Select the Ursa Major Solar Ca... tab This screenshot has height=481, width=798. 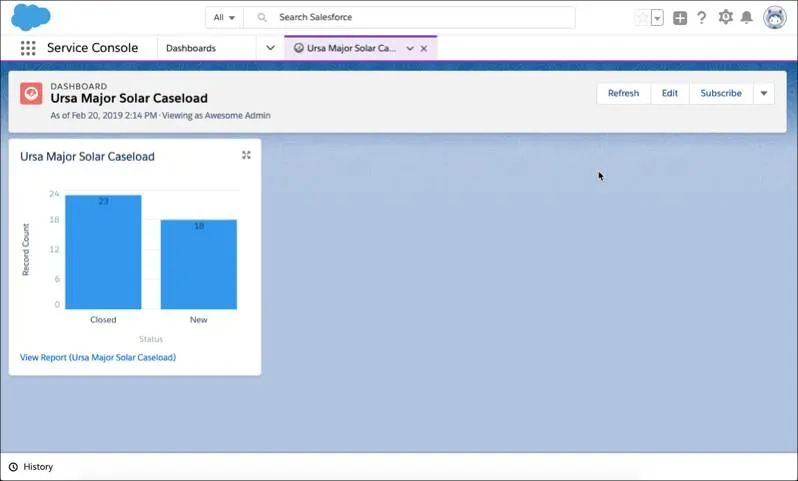[351, 48]
